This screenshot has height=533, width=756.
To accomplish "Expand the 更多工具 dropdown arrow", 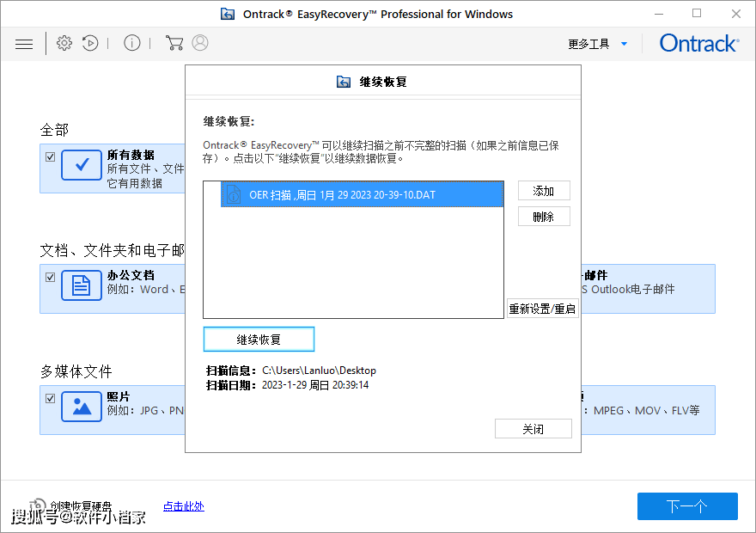I will click(x=624, y=44).
